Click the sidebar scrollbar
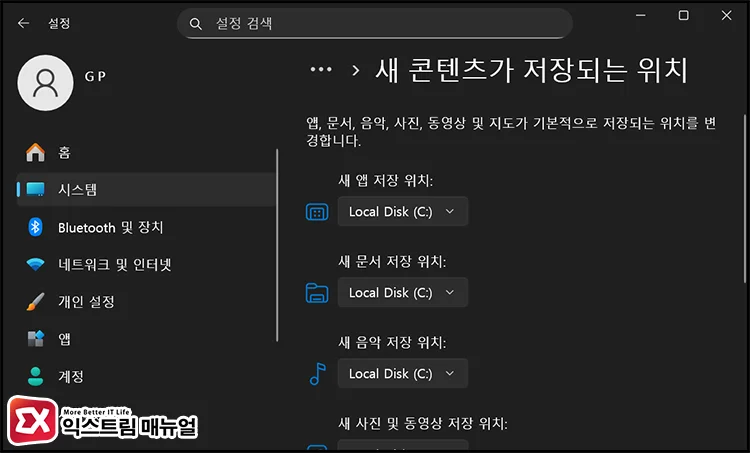The height and width of the screenshot is (453, 750). tap(277, 245)
